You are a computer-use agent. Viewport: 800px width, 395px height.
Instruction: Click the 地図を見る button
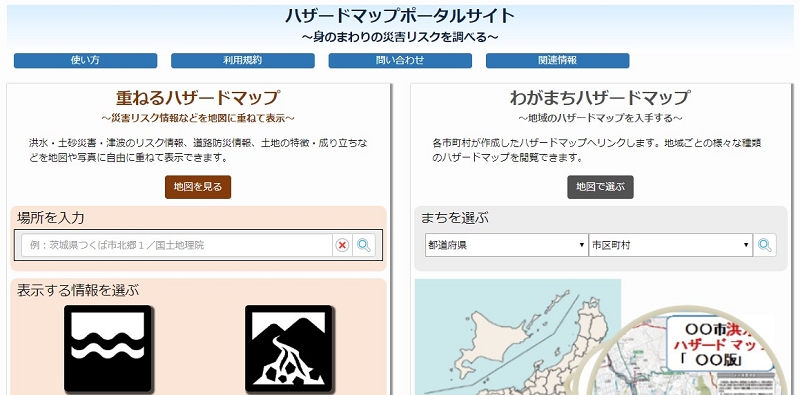point(198,187)
